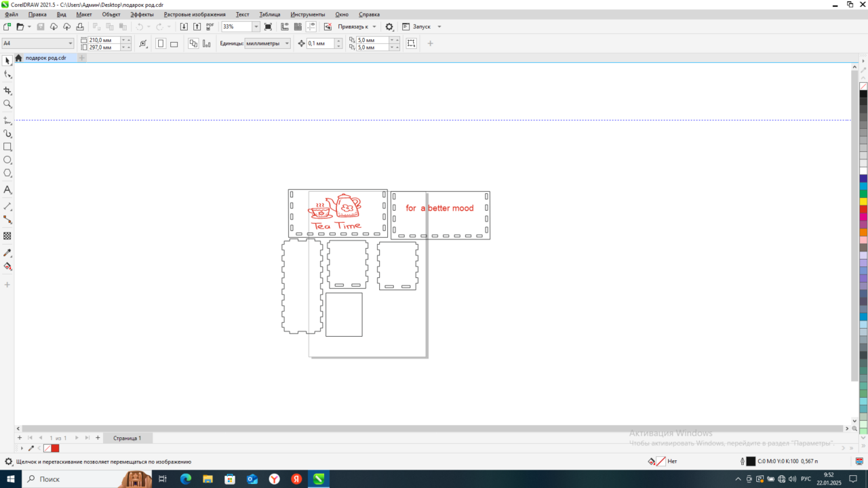Expand the Запуск dropdown arrow
The width and height of the screenshot is (868, 488).
click(439, 26)
